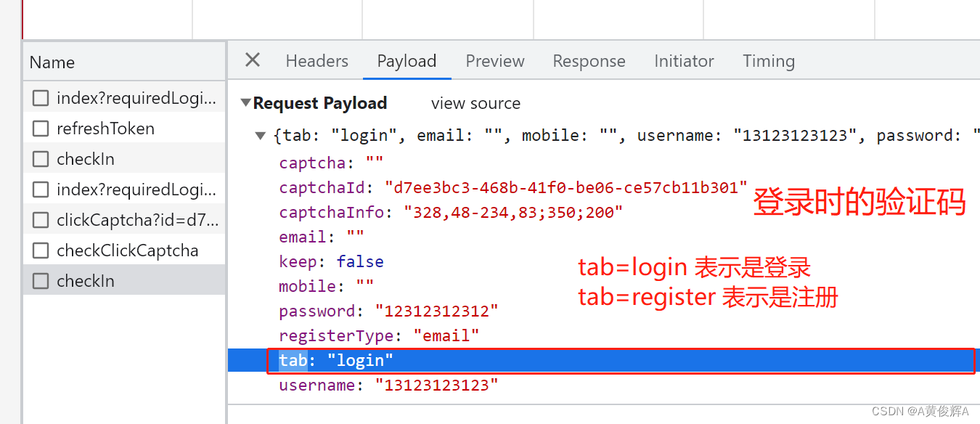980x424 pixels.
Task: Open the Timing tab
Action: (768, 61)
